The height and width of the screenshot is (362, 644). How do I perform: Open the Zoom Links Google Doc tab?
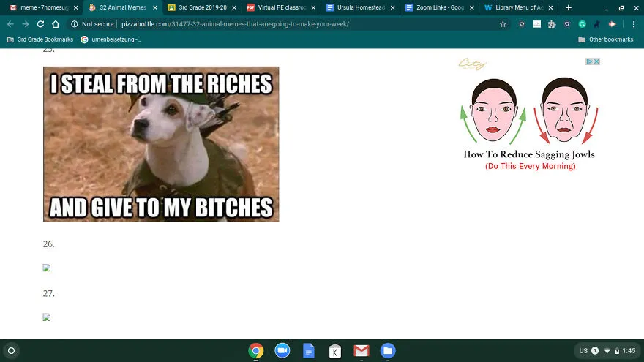pyautogui.click(x=440, y=7)
